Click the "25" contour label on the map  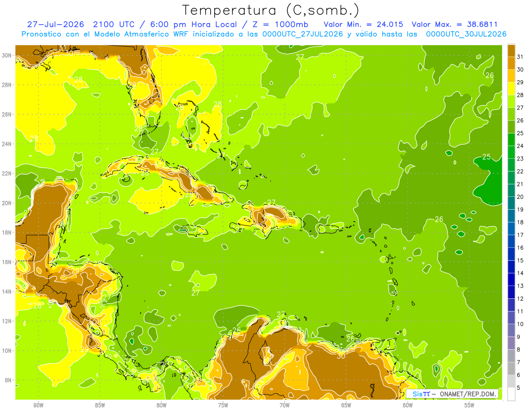tap(486, 157)
